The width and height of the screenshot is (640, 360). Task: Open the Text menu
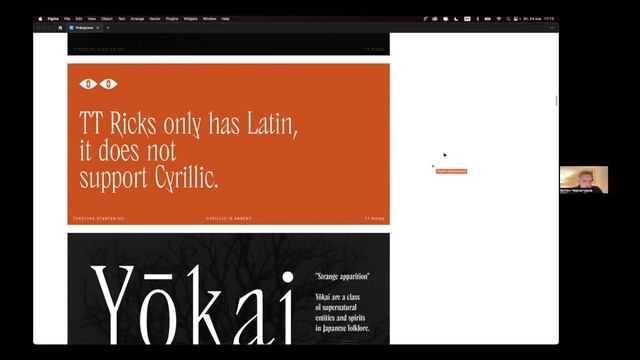tap(121, 19)
